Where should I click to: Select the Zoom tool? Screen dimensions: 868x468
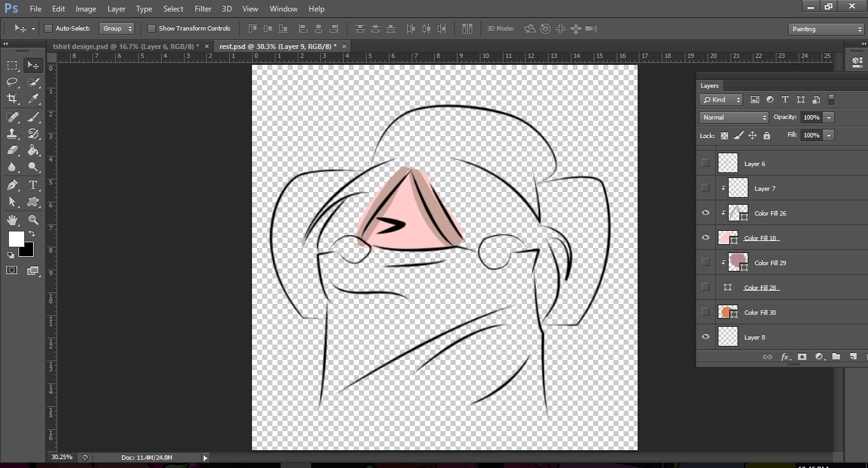tap(33, 220)
